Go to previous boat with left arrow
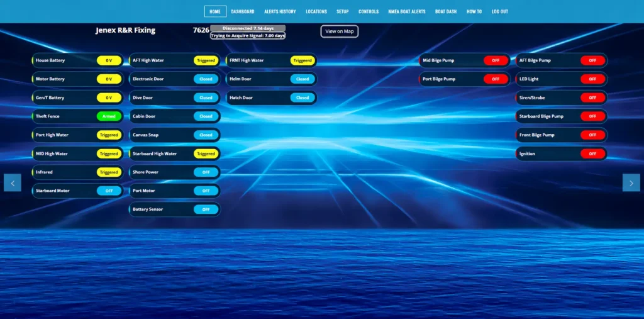 click(13, 183)
